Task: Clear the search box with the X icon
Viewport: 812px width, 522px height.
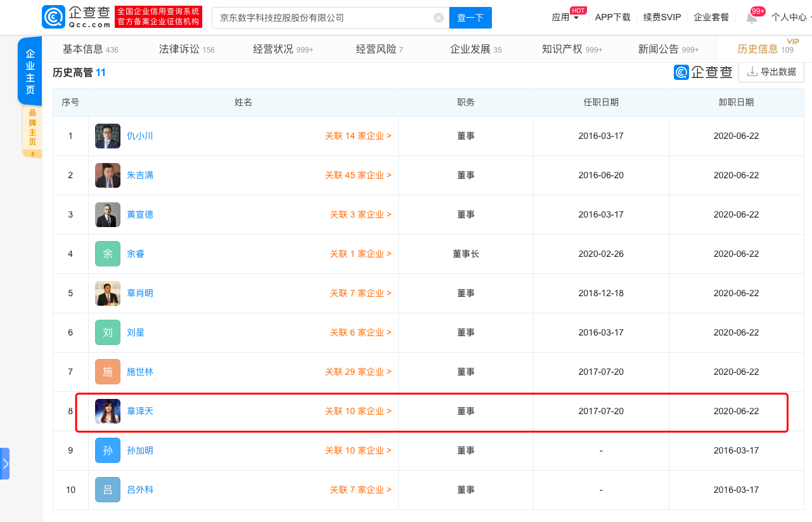Action: [439, 18]
